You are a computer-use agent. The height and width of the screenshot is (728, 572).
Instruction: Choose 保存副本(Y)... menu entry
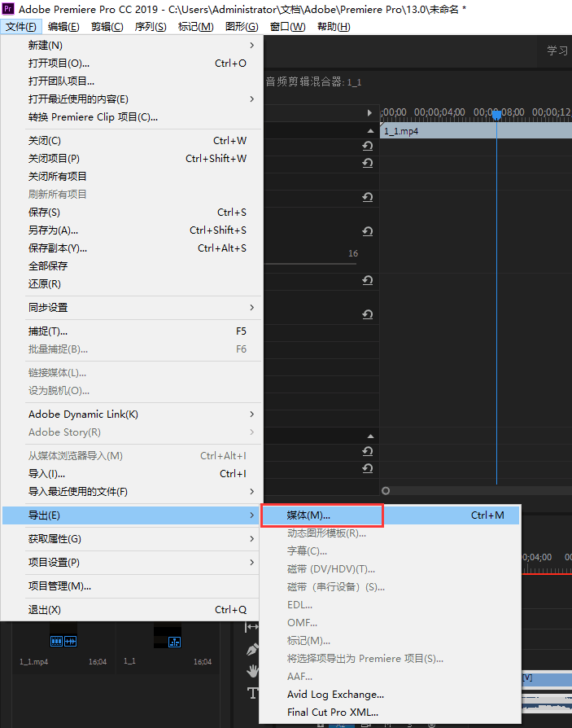[x=131, y=248]
